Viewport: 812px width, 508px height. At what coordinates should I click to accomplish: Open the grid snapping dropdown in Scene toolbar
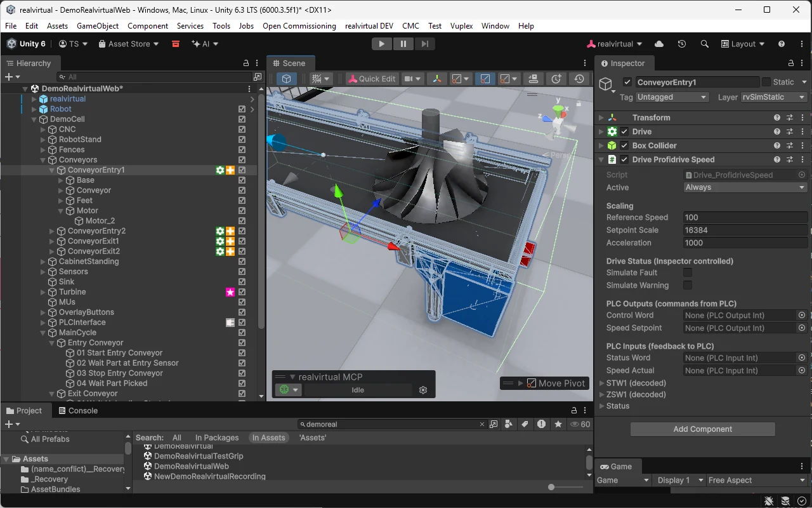tap(322, 79)
